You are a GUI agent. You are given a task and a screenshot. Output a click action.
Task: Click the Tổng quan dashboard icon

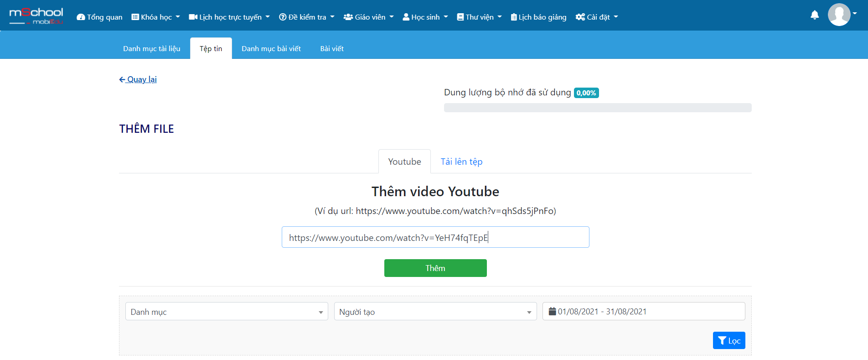point(81,17)
